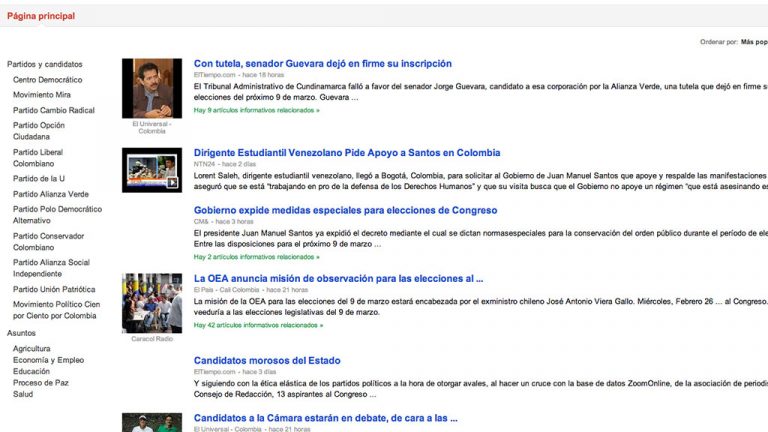768x432 pixels.
Task: Click 'ElTiempo.com - hace 3 días' source line
Action: click(x=235, y=372)
